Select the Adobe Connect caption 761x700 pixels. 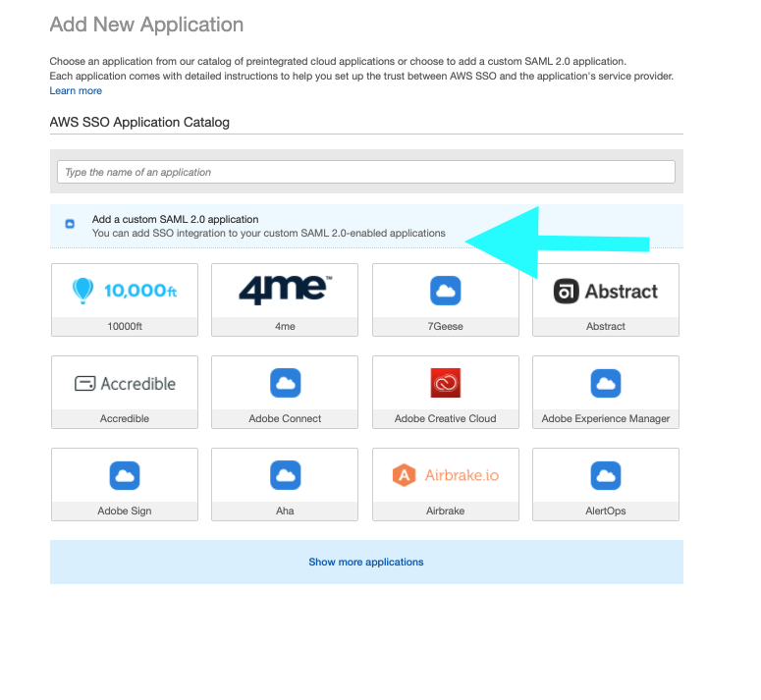coord(285,418)
